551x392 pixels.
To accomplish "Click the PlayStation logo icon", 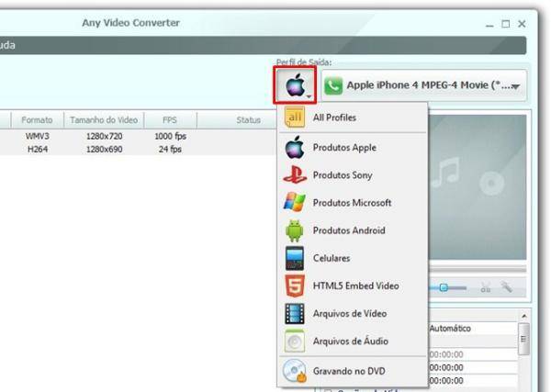I will point(295,175).
